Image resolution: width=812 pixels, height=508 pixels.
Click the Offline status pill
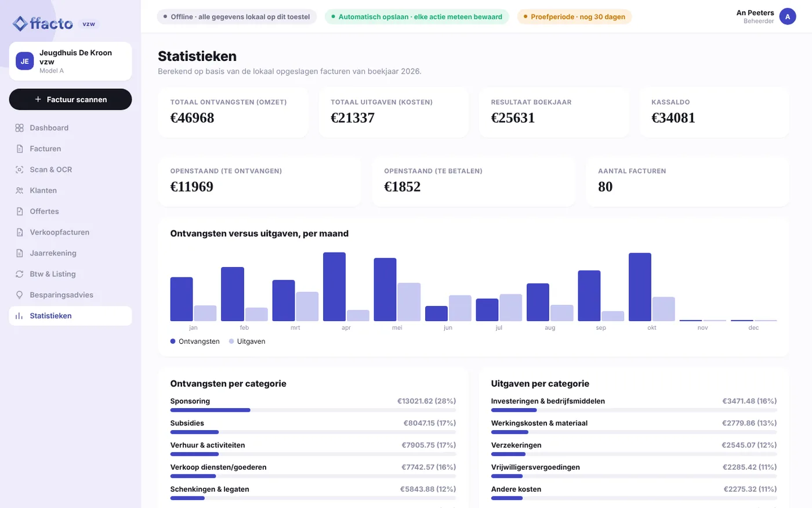coord(237,17)
